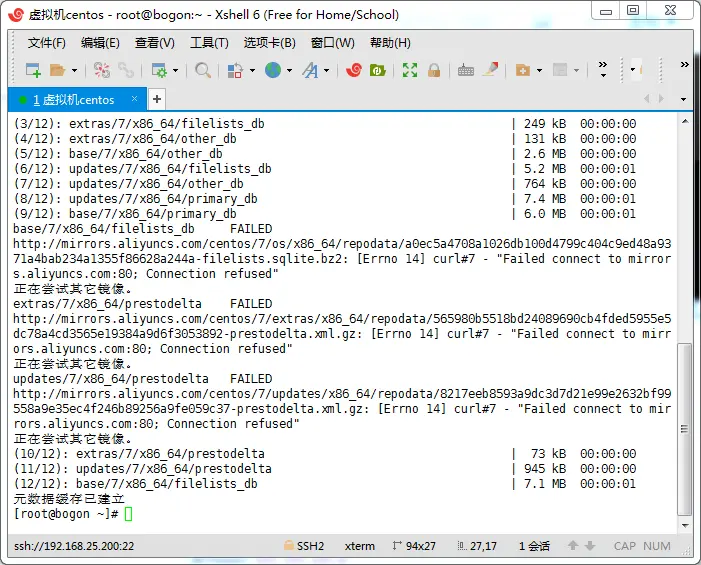This screenshot has height=565, width=701.
Task: Expand the far-right toolbar overflow chevron
Action: click(x=684, y=64)
